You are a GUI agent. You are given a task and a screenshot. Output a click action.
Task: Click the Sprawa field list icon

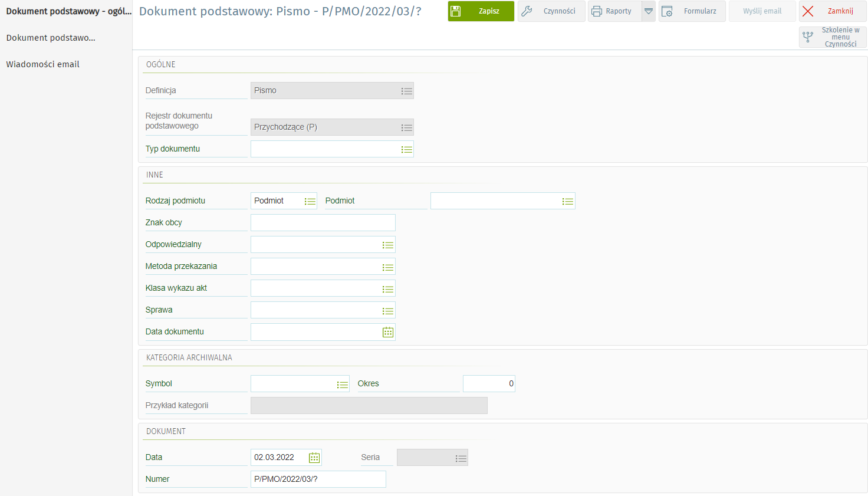[x=387, y=310]
